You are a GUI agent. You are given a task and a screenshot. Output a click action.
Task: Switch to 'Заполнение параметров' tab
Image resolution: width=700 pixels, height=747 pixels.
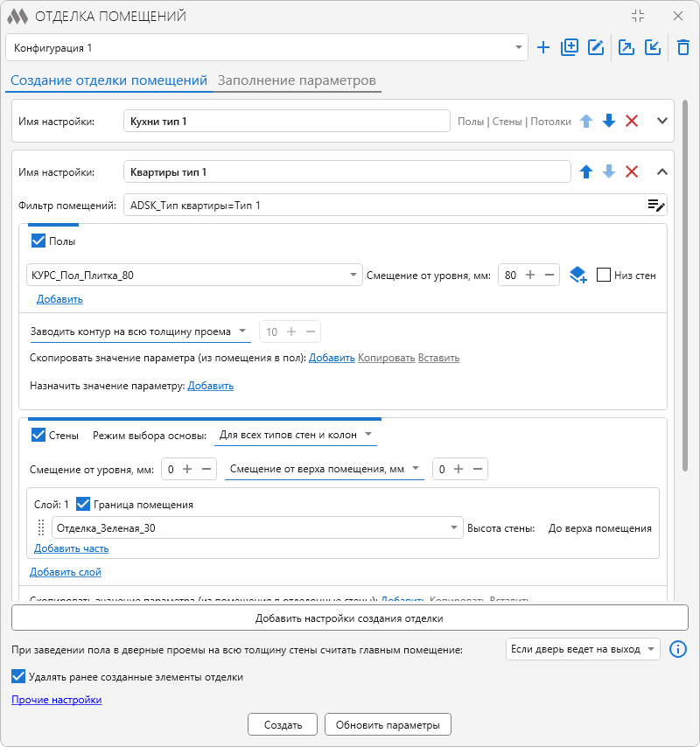(297, 80)
